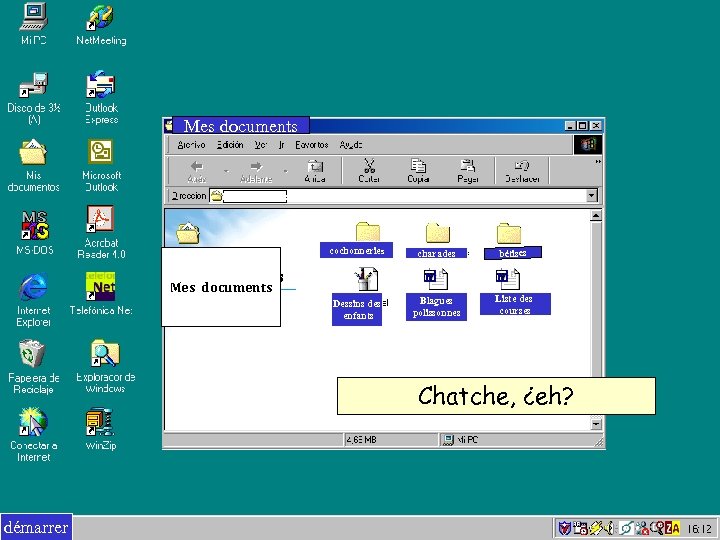Image resolution: width=720 pixels, height=540 pixels.
Task: Open the Forward history dropdown arrow
Action: coord(286,171)
